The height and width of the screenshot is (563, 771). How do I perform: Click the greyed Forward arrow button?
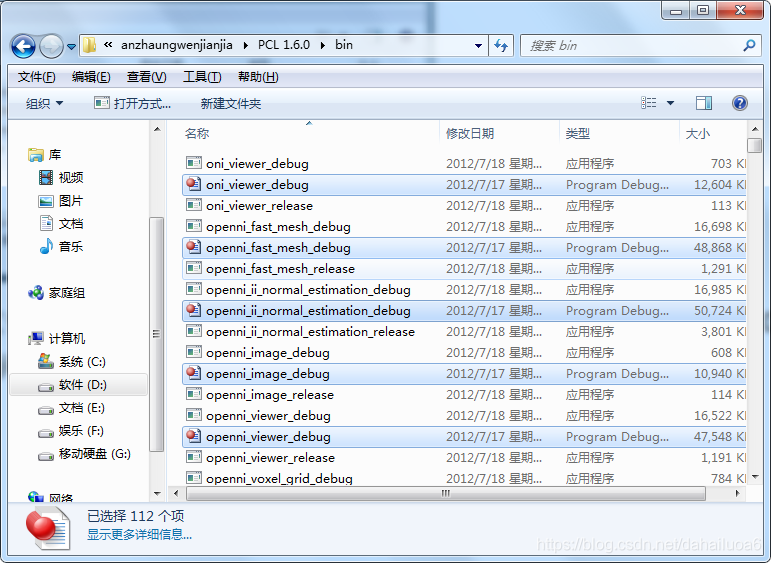click(x=51, y=46)
